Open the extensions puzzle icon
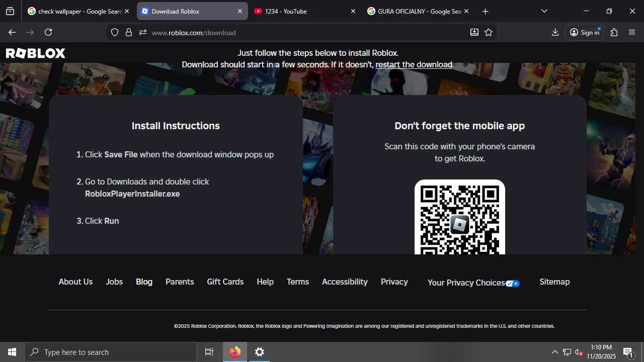Screen dimensions: 644x362 point(614,32)
